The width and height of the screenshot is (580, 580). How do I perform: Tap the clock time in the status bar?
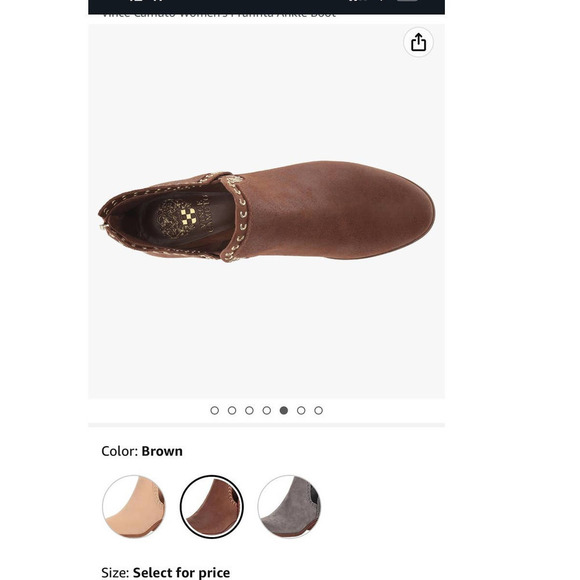tap(146, 1)
